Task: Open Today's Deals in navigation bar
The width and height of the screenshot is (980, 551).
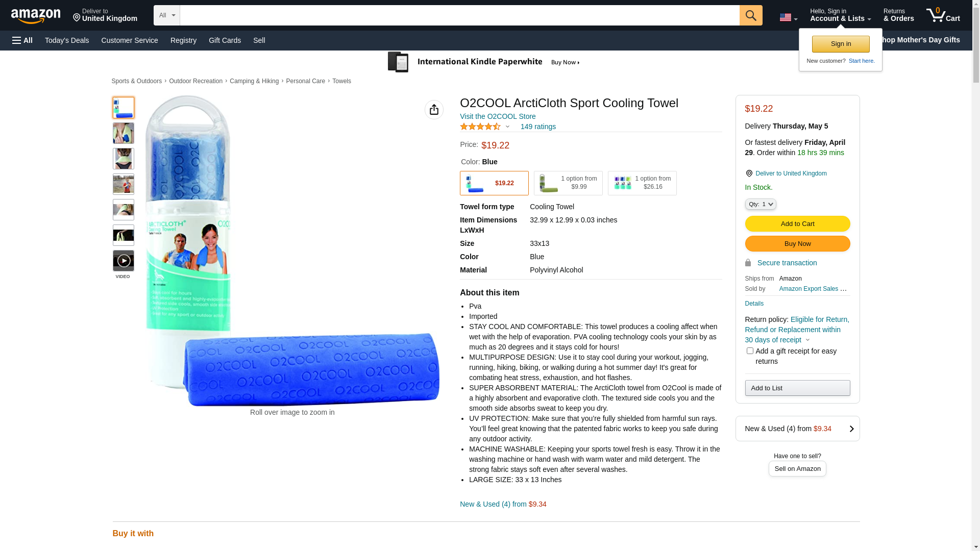Action: 67,40
